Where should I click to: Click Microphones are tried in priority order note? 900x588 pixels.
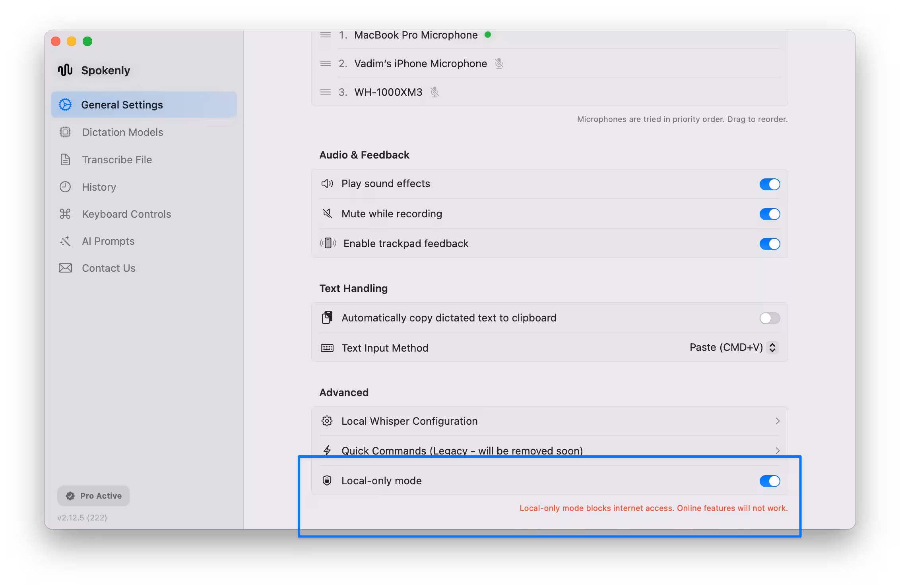pos(682,119)
